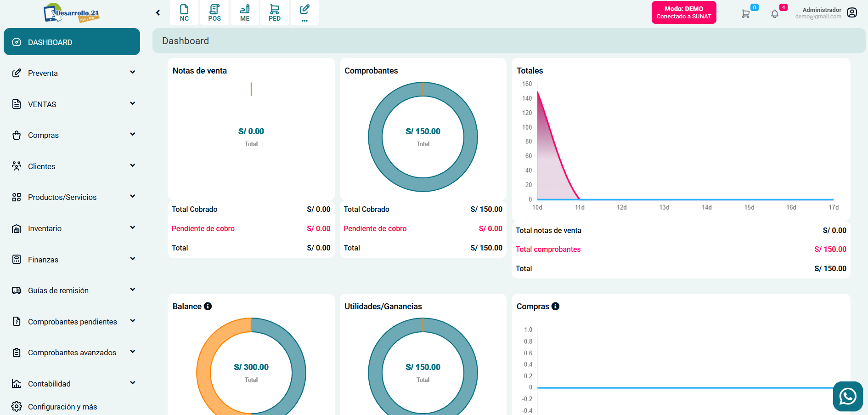Select the DASHBOARD menu item
Viewport: 868px width, 415px height.
(72, 42)
